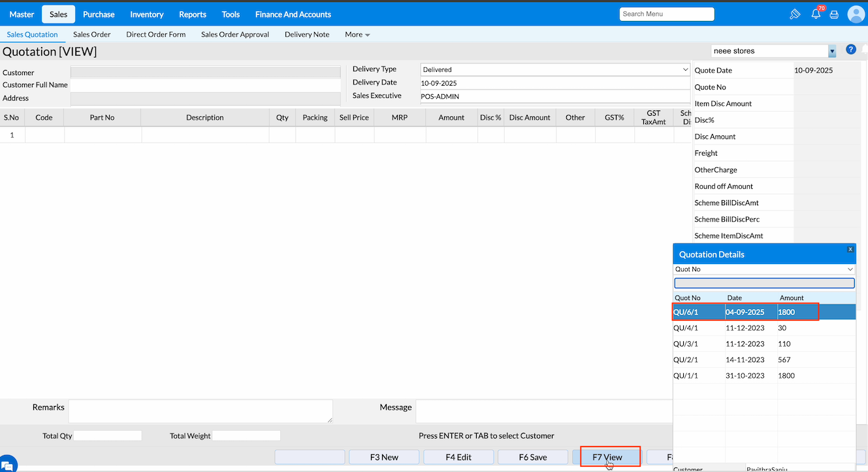Screen dimensions: 868x472
Task: Click the Disc Amount column header
Action: [530, 118]
